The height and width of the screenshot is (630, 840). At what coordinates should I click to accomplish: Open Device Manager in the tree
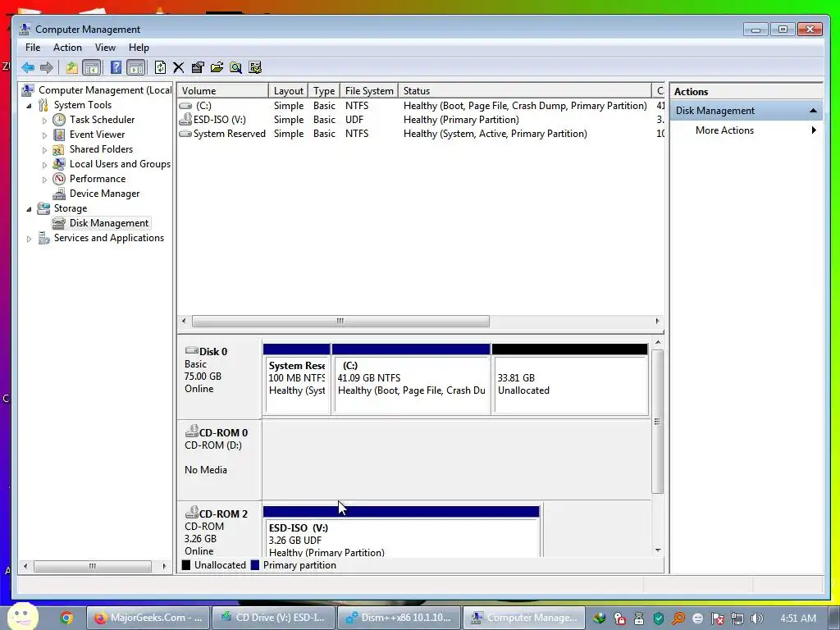click(104, 194)
